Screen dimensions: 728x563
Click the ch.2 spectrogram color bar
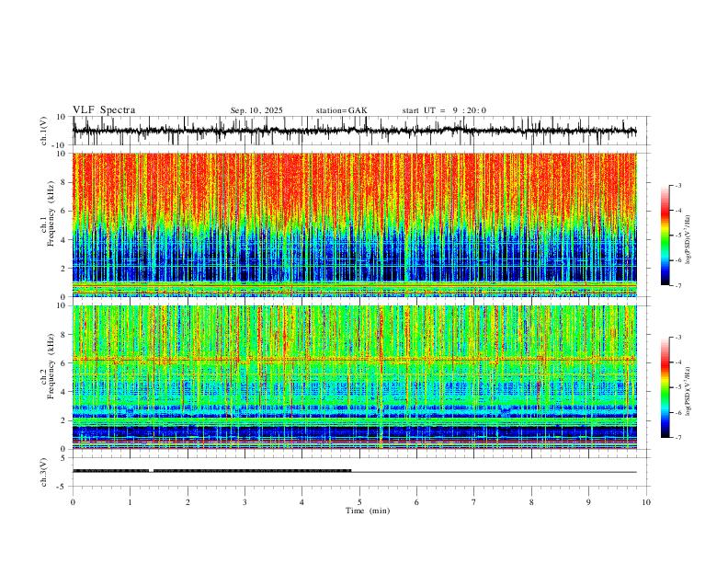(665, 387)
